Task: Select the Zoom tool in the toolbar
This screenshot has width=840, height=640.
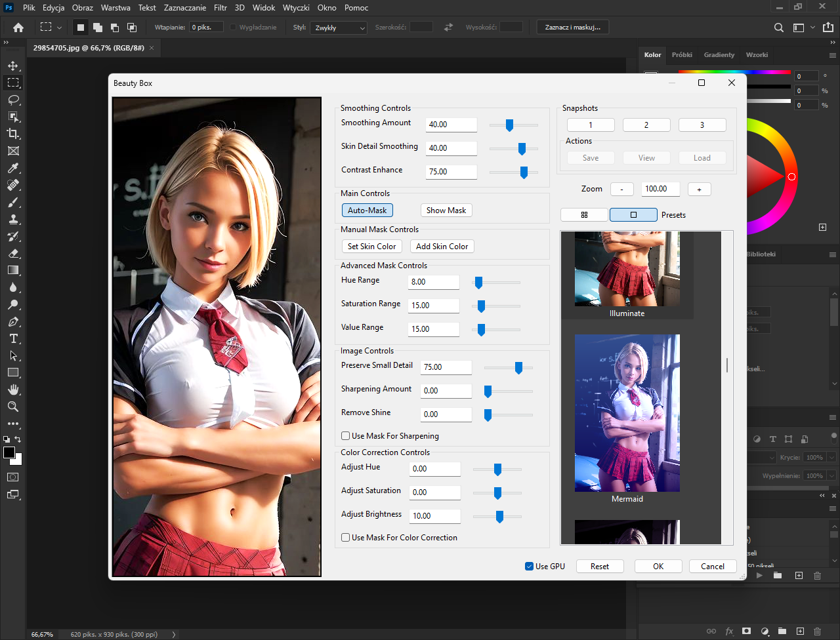Action: point(12,407)
